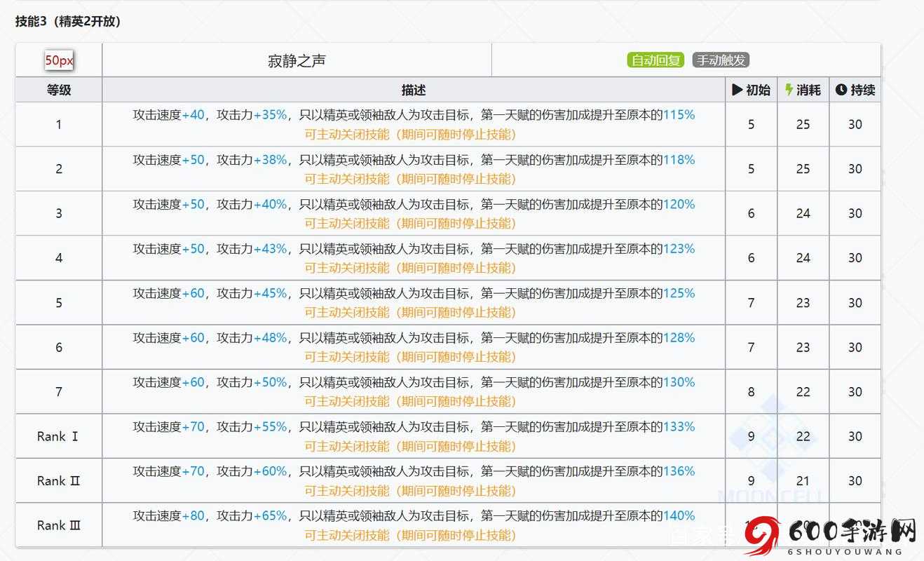The width and height of the screenshot is (924, 561).
Task: Click the 等级 column header
Action: [x=59, y=90]
